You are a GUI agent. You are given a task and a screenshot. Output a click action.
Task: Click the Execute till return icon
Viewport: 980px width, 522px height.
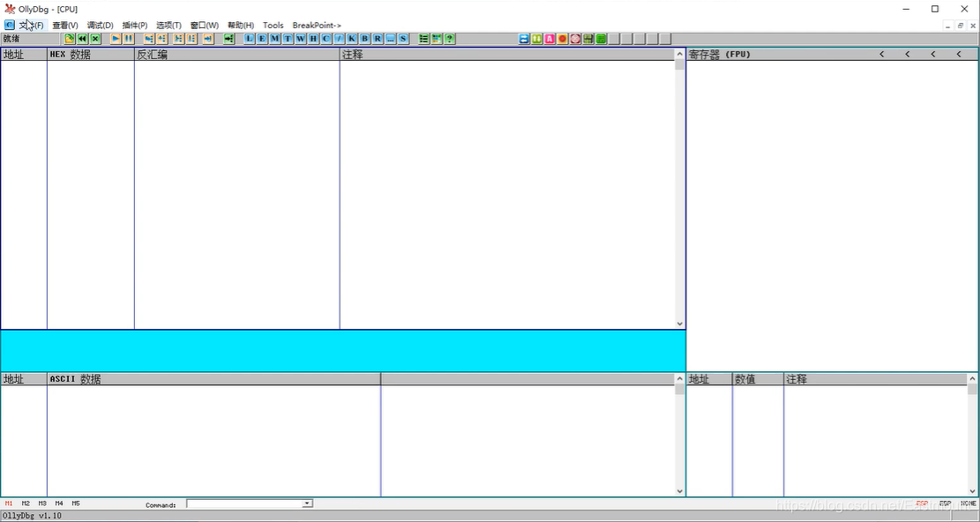tap(208, 39)
